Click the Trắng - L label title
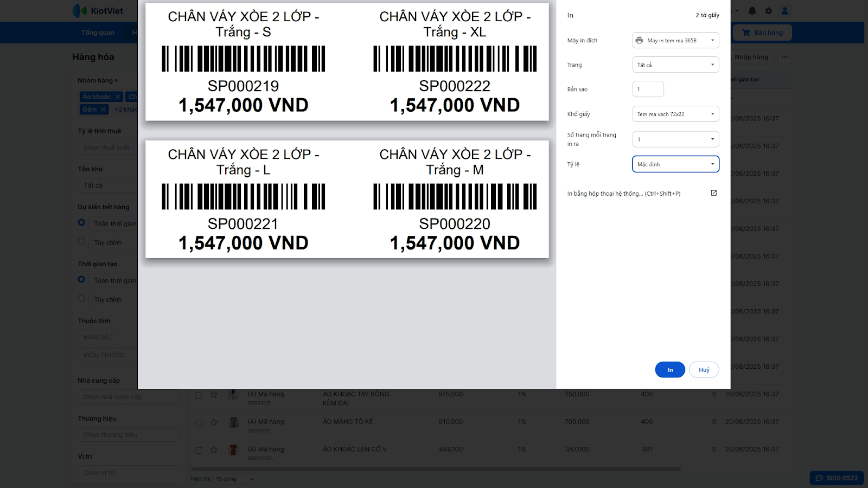Image resolution: width=868 pixels, height=488 pixels. click(x=243, y=170)
